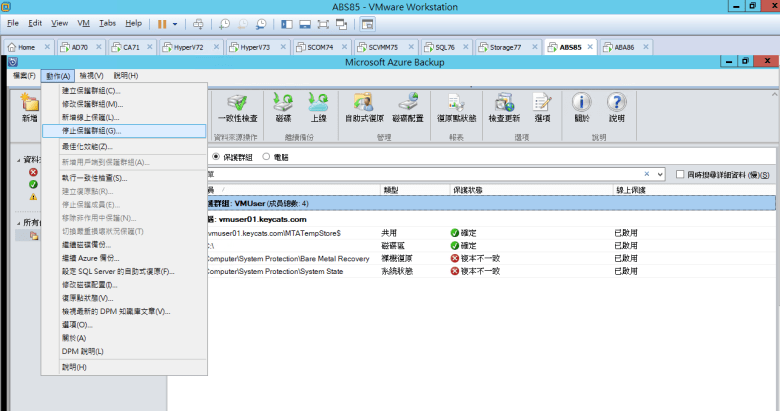Expand the search box dropdown arrow
This screenshot has height=411, width=780.
tap(660, 174)
